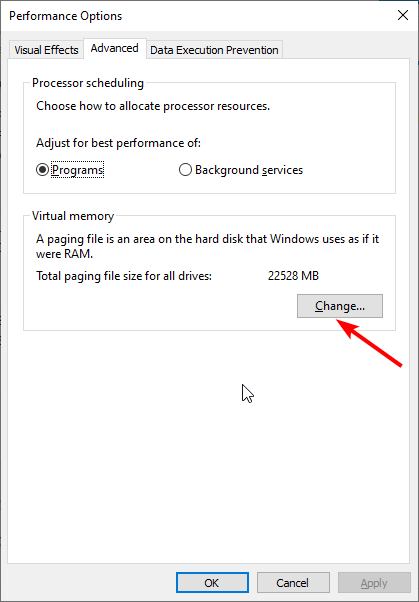Image resolution: width=419 pixels, height=602 pixels.
Task: Click the 'Programs' option label text
Action: 78,170
